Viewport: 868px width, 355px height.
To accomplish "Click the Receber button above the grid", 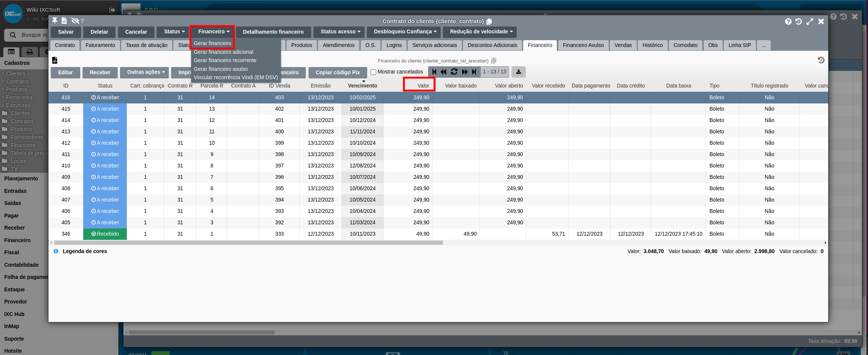I will point(100,72).
